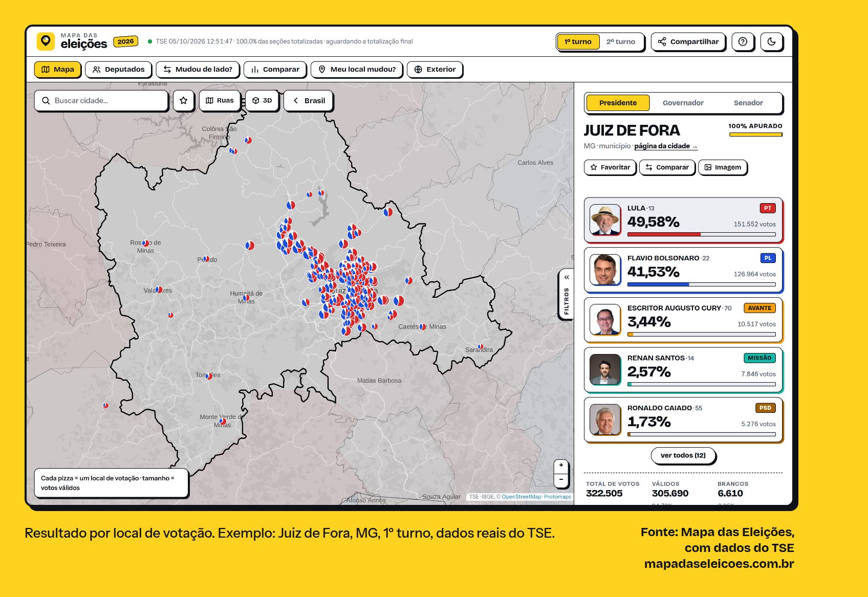The width and height of the screenshot is (868, 597).
Task: Open the Comparar tab in navigation
Action: coord(275,69)
